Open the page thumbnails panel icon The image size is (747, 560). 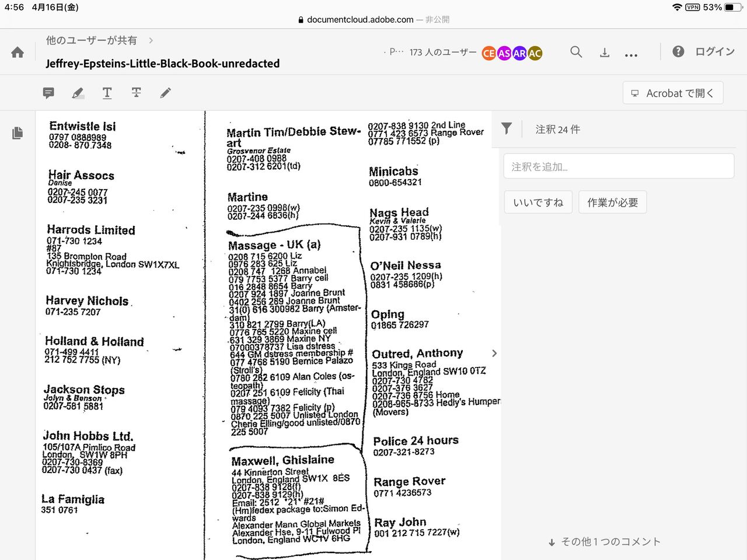click(18, 133)
